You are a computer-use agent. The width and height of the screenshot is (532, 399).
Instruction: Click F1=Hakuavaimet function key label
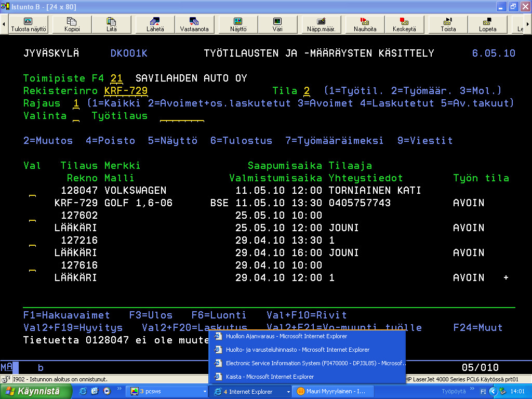(x=66, y=315)
